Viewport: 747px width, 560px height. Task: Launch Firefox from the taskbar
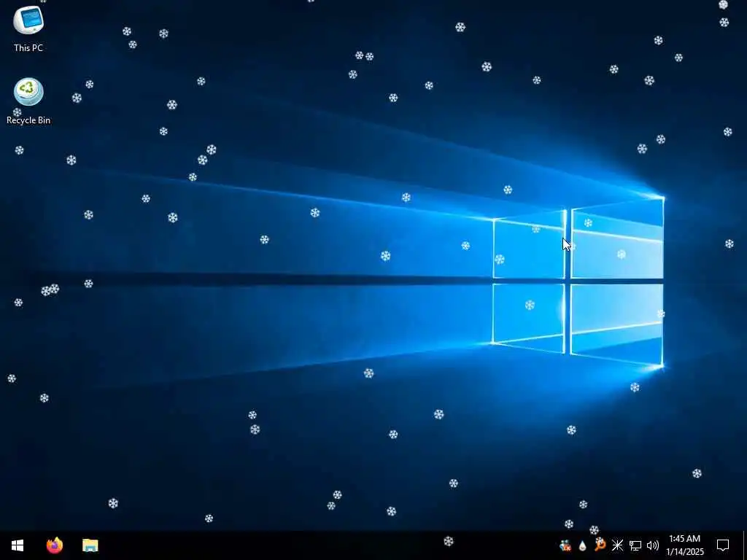55,545
